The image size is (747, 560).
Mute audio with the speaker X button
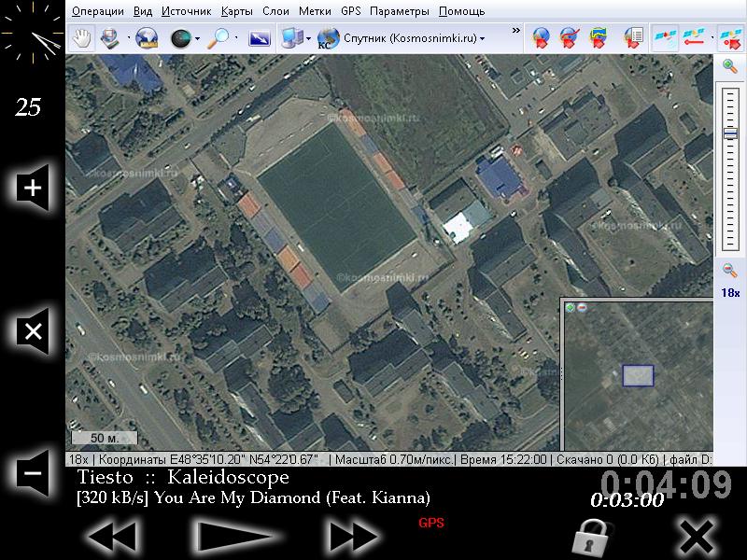[x=33, y=331]
